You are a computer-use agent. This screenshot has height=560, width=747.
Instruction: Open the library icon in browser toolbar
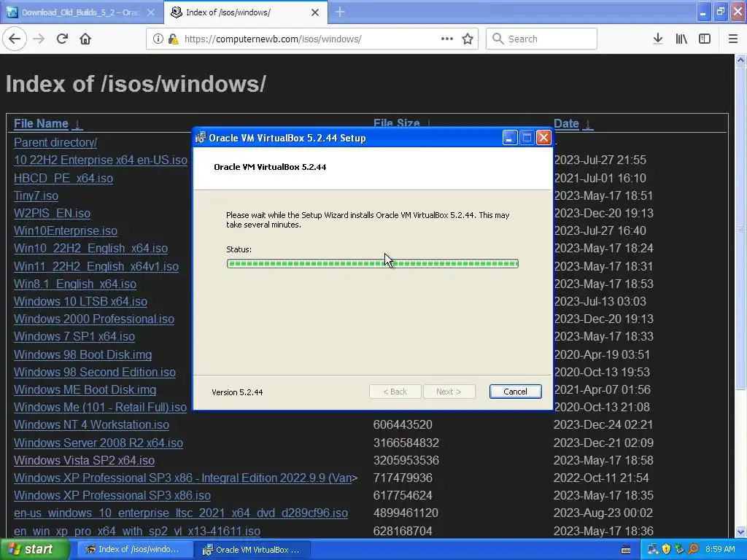coord(681,39)
